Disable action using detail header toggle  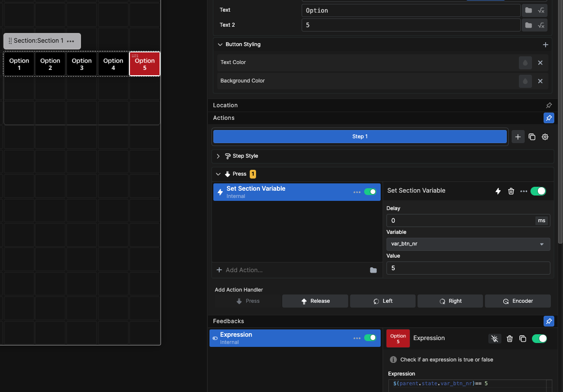click(538, 191)
